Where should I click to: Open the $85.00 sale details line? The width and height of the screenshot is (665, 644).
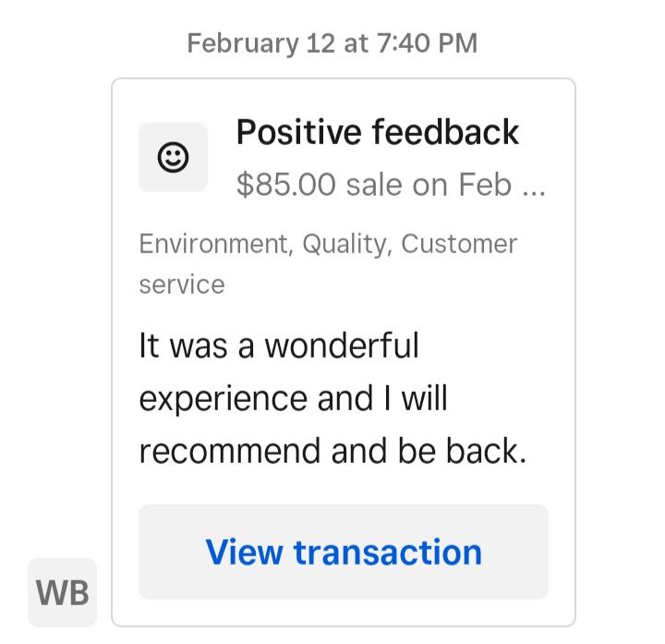point(391,185)
